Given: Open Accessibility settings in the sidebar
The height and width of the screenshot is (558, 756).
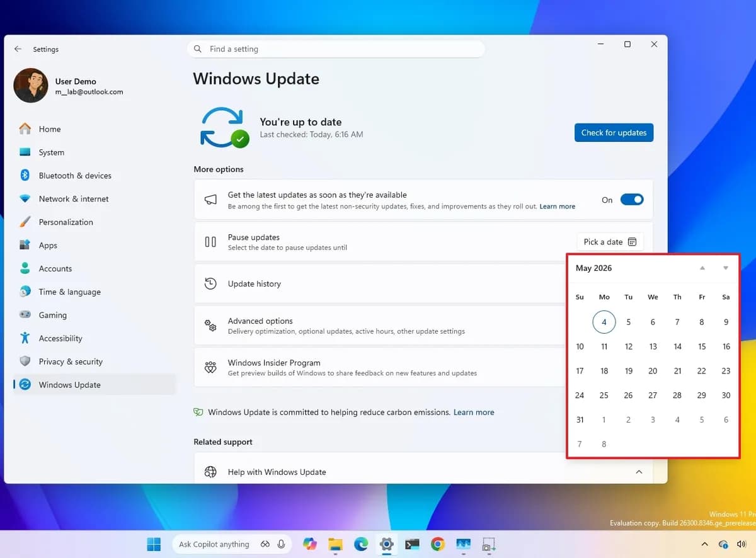Looking at the screenshot, I should tap(94, 339).
